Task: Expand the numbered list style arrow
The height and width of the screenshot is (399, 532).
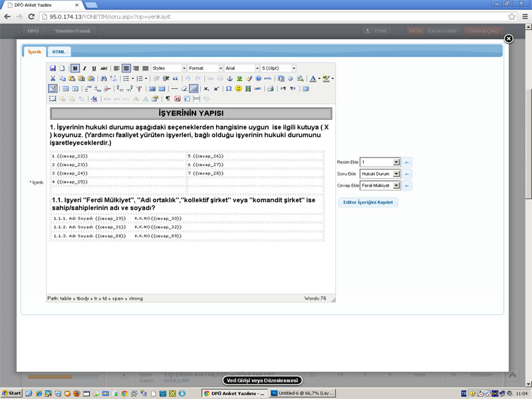Action: [x=146, y=78]
